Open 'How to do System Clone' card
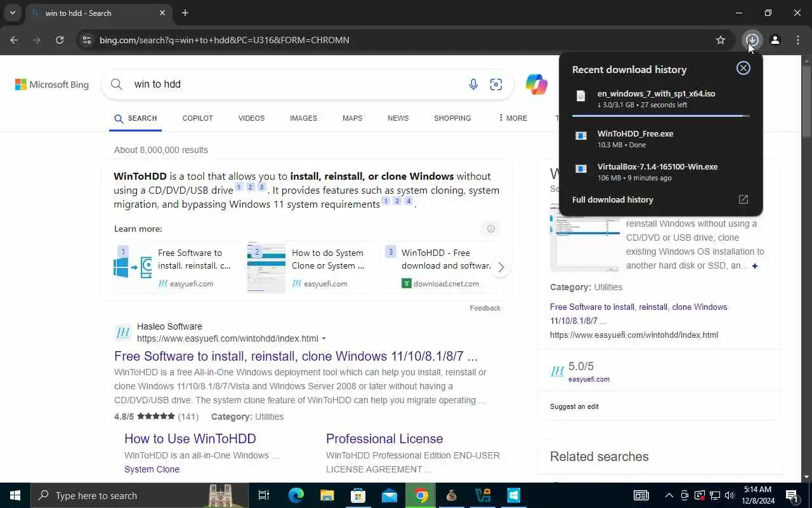Screen dimensions: 812x508 coord(308,267)
